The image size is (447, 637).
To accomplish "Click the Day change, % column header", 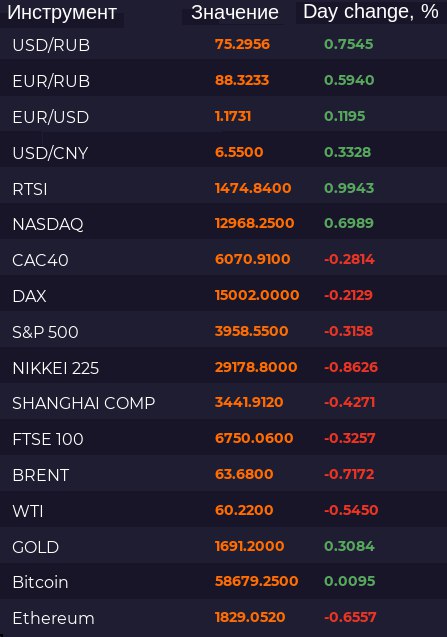I will point(371,12).
